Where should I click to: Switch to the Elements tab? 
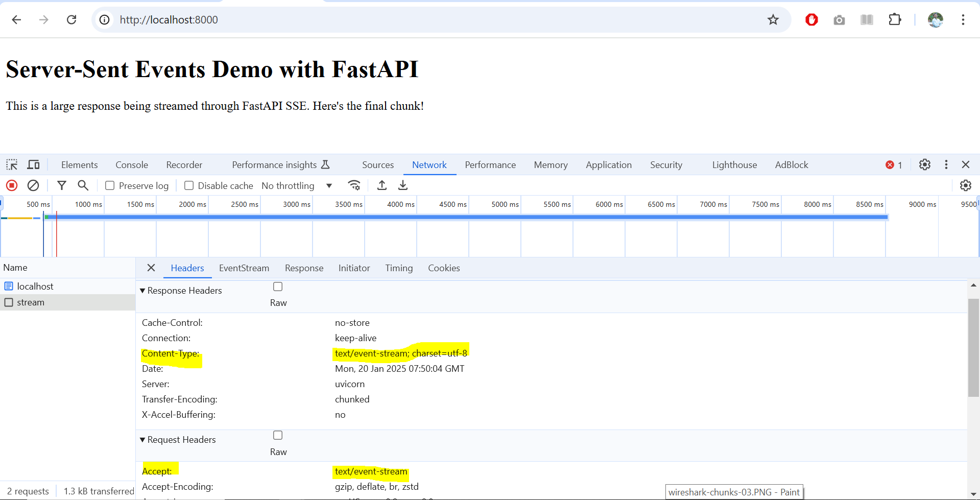[x=79, y=165]
